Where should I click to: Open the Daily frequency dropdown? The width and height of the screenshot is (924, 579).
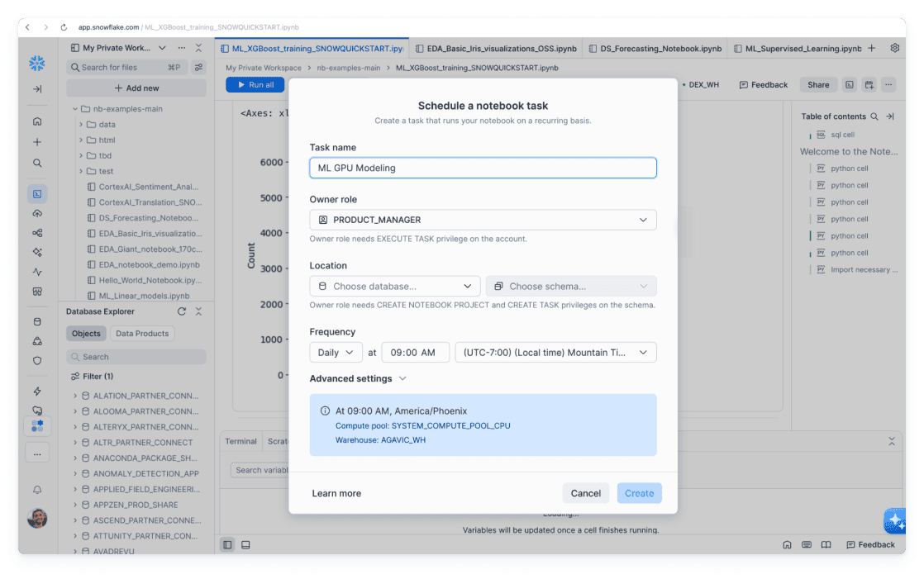point(336,352)
